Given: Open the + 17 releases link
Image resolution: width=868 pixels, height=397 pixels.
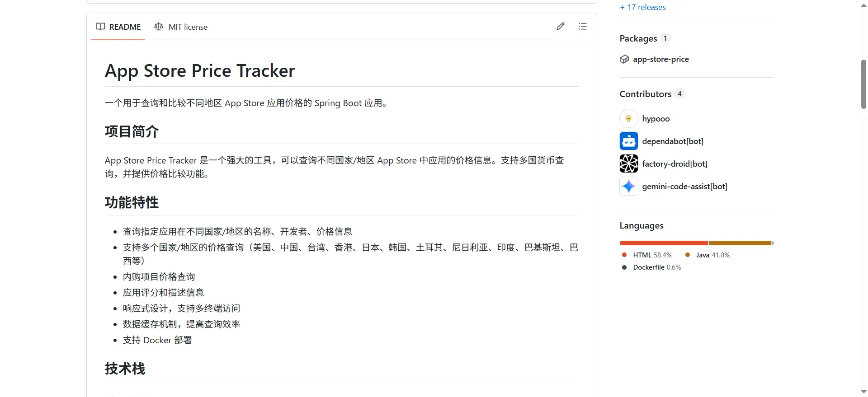Looking at the screenshot, I should click(642, 7).
